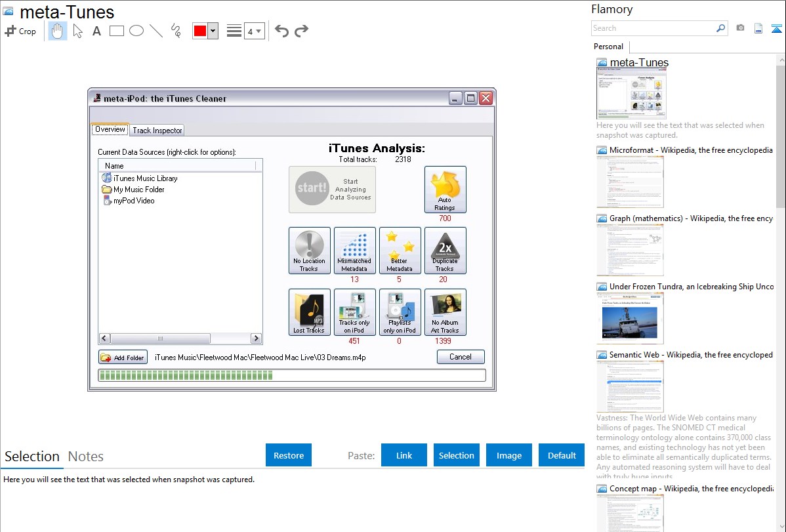
Task: Click the Auto Ratings icon
Action: [x=445, y=190]
